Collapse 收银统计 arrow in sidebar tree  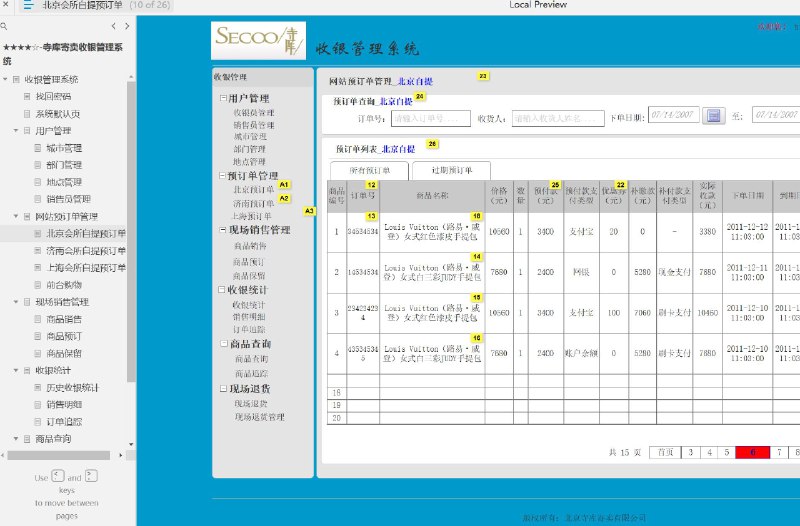(16, 370)
